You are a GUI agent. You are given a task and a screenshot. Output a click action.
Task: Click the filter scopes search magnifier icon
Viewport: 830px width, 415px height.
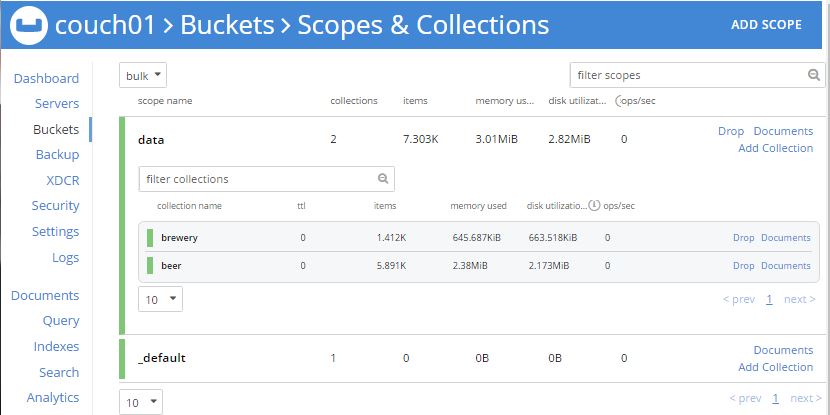point(814,75)
